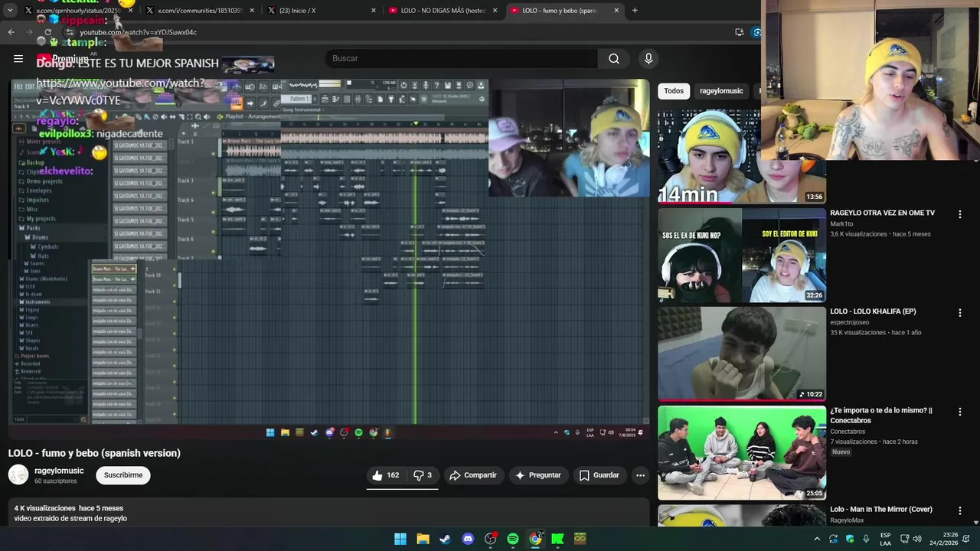This screenshot has width=980, height=551.
Task: Click the Conectabros channel name
Action: click(x=848, y=432)
